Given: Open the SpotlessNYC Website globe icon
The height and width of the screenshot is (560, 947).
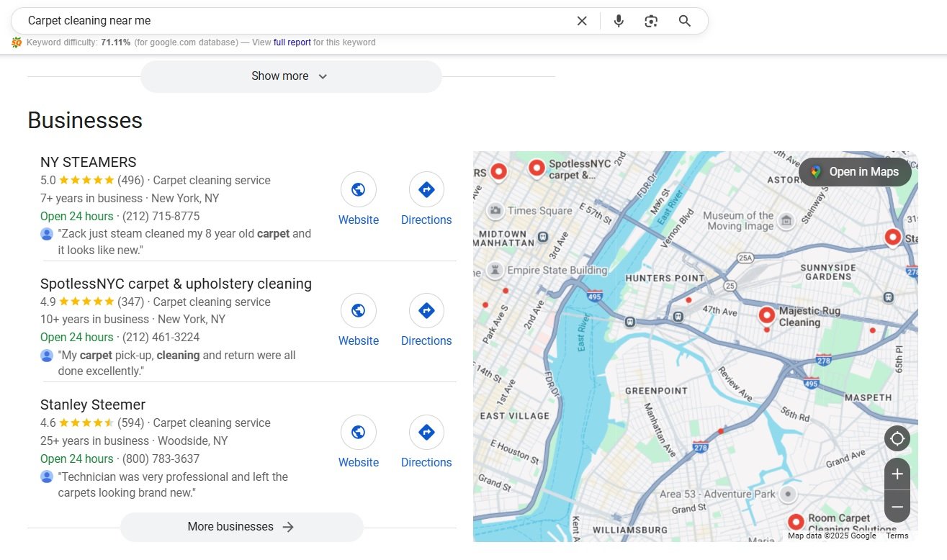Looking at the screenshot, I should tap(359, 311).
